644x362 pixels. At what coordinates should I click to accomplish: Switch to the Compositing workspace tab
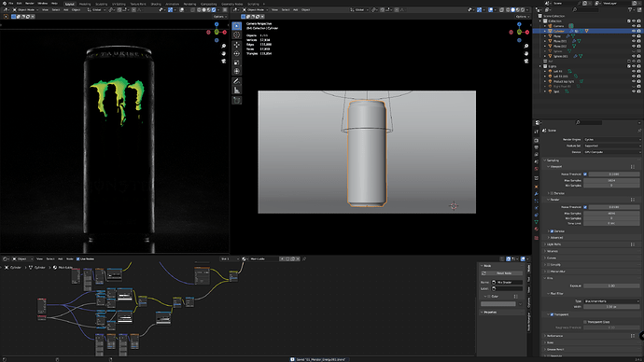[209, 4]
